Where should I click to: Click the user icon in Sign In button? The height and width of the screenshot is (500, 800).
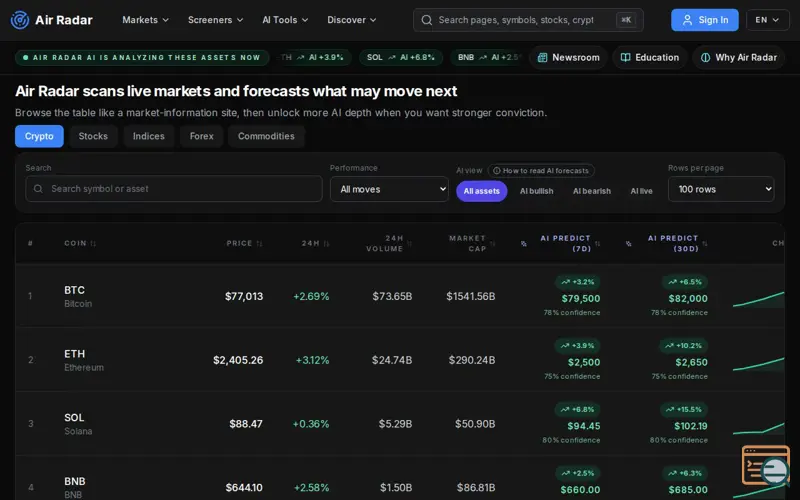click(x=687, y=20)
